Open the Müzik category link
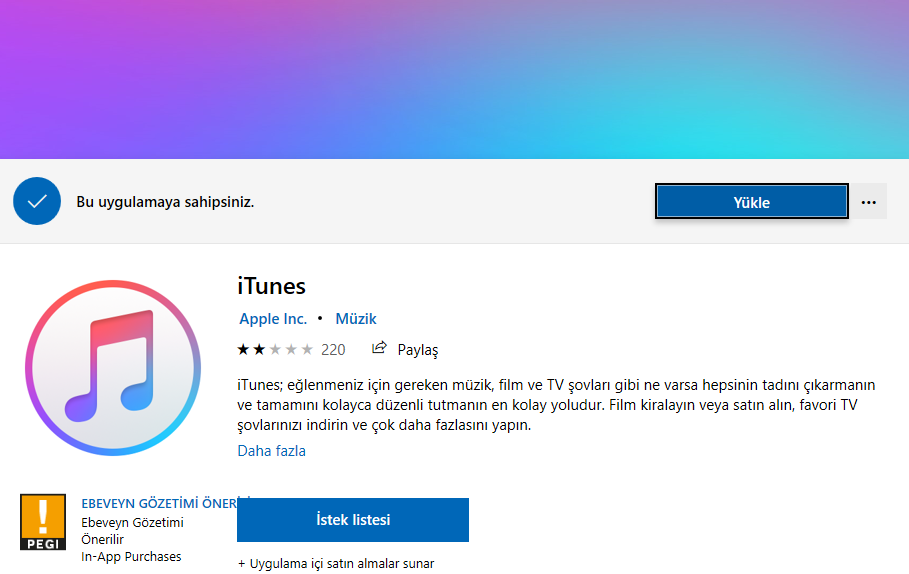This screenshot has width=909, height=574. (x=356, y=319)
